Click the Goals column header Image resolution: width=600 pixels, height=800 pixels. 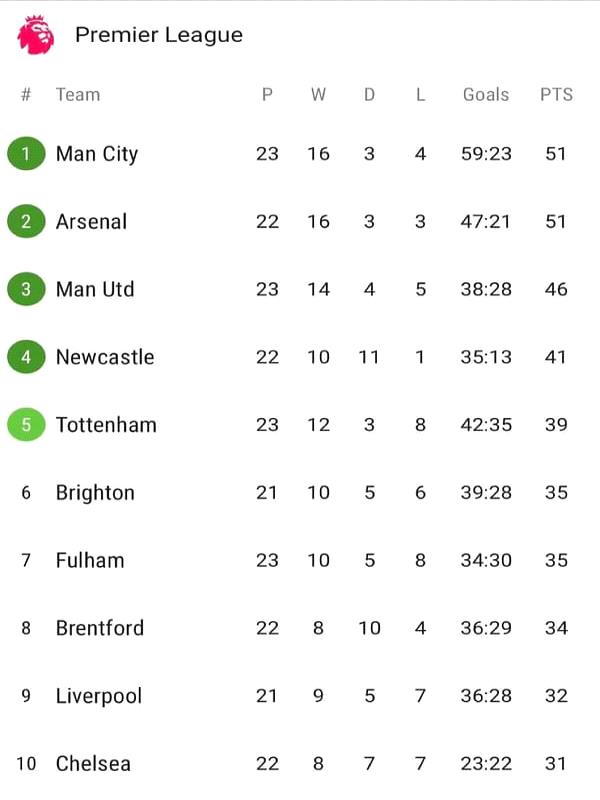[x=486, y=94]
